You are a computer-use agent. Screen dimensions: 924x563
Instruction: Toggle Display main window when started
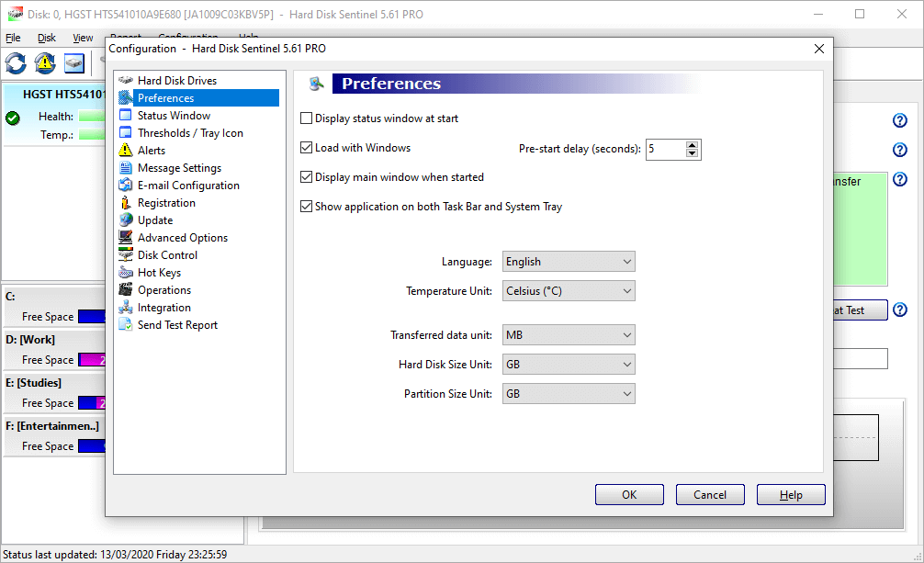point(306,177)
